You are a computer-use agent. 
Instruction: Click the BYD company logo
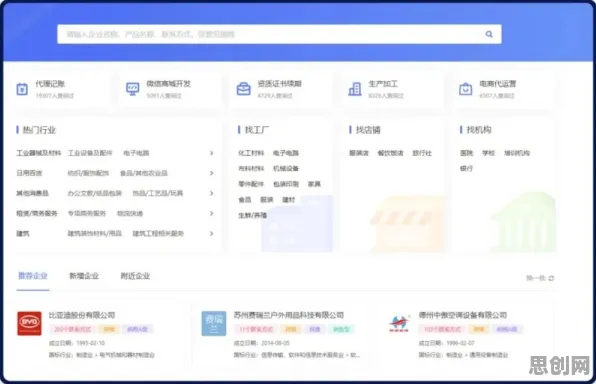click(x=29, y=323)
